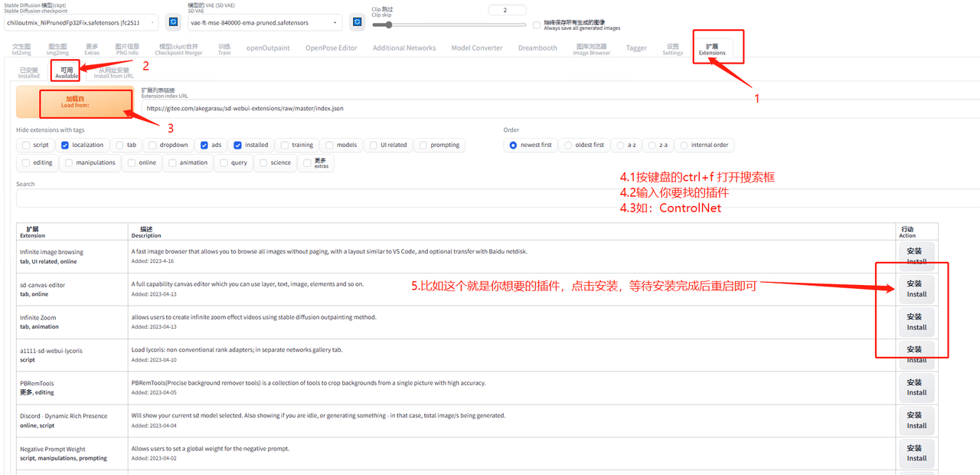Expand the SD VAE model dropdown

(264, 23)
